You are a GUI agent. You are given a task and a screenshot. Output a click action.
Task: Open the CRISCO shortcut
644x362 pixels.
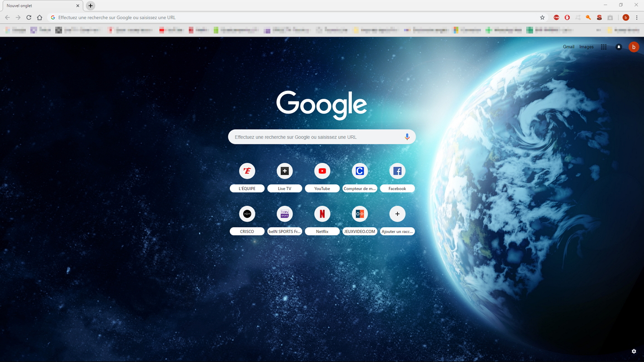247,220
